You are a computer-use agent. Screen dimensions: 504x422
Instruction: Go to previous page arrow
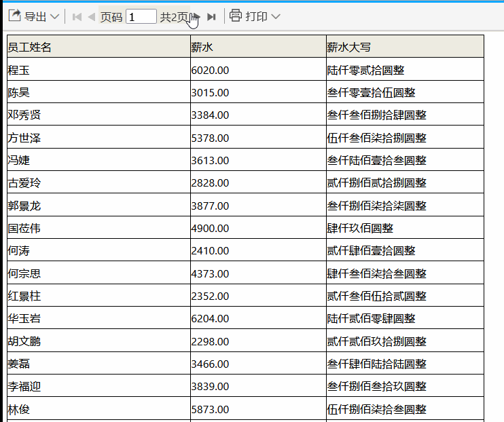92,17
